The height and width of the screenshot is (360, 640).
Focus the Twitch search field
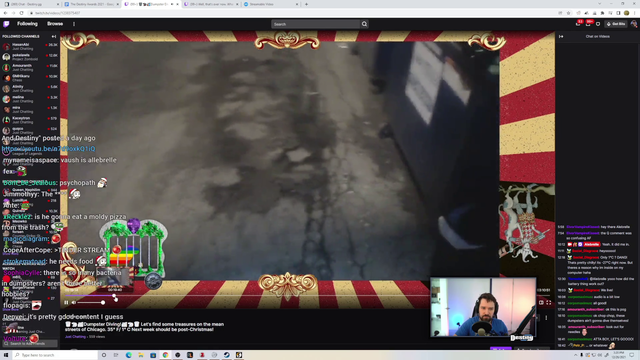coord(316,24)
